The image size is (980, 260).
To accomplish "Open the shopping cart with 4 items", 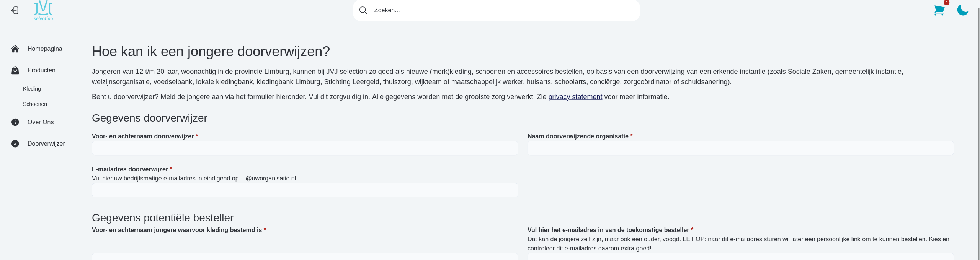I will click(x=939, y=10).
